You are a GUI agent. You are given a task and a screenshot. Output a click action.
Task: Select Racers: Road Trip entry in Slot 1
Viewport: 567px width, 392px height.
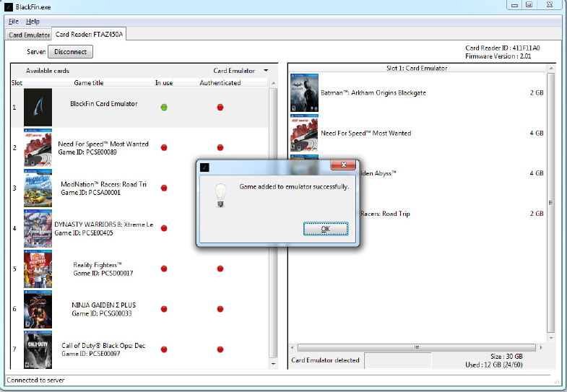(x=385, y=214)
